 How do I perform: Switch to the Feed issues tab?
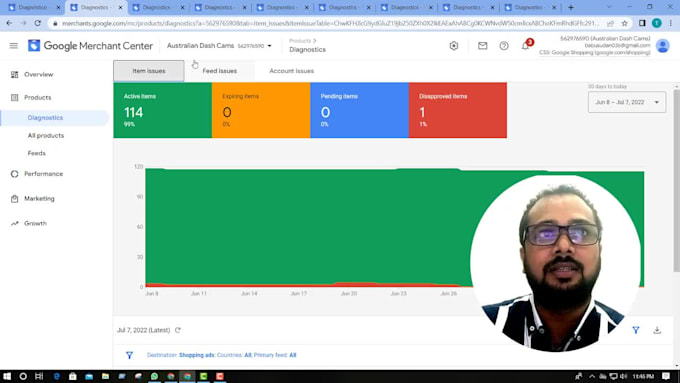click(219, 71)
